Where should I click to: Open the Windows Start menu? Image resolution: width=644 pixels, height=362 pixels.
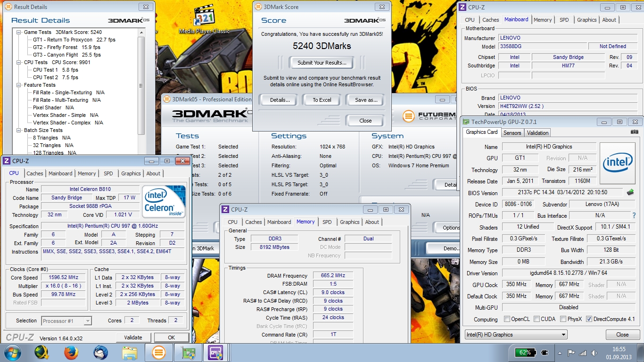[x=12, y=353]
